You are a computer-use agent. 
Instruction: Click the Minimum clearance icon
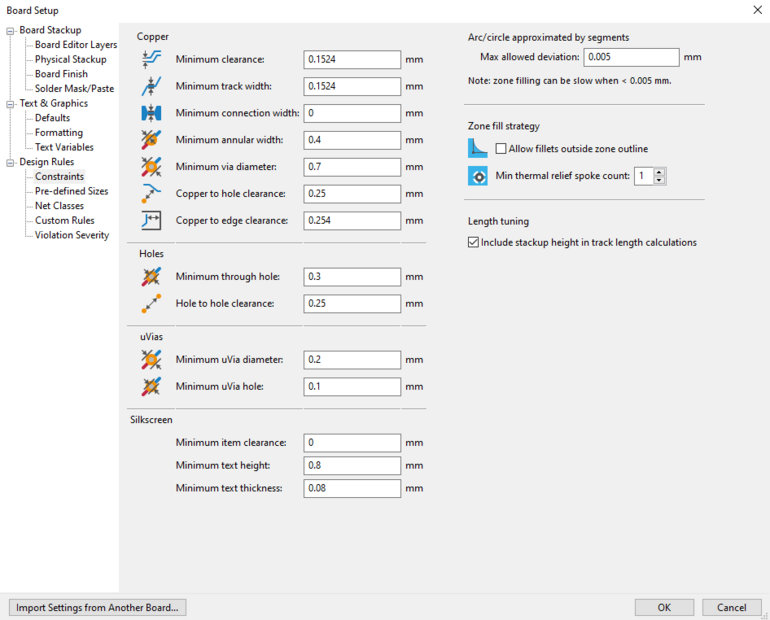click(151, 60)
